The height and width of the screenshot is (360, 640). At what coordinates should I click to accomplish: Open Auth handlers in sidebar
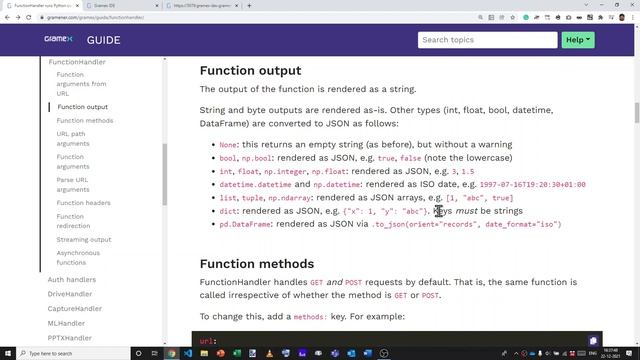(x=72, y=280)
